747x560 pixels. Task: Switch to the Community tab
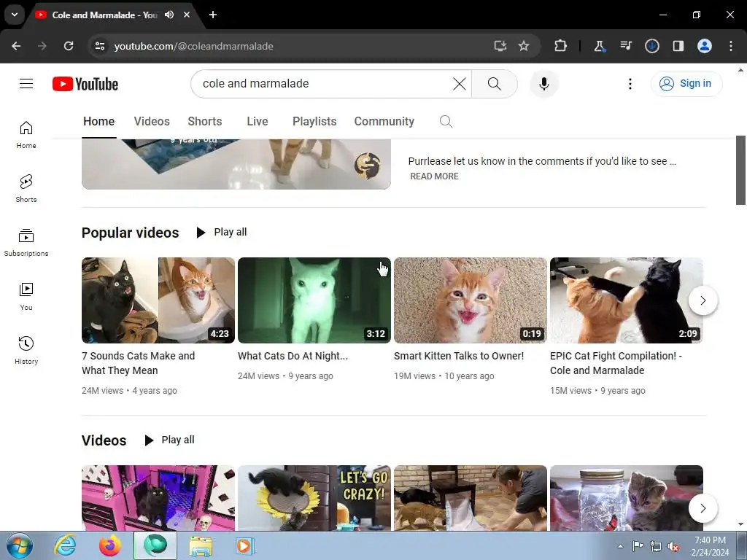[384, 122]
